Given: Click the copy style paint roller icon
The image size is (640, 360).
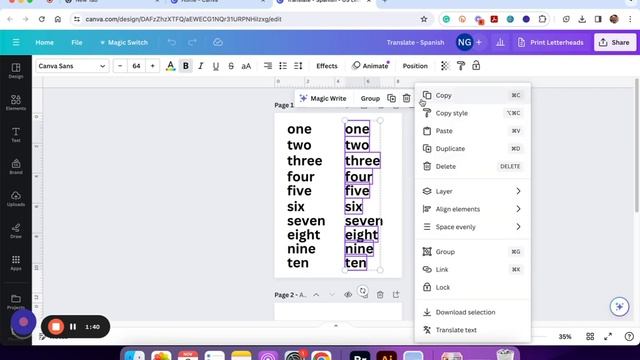Looking at the screenshot, I should pos(461,66).
